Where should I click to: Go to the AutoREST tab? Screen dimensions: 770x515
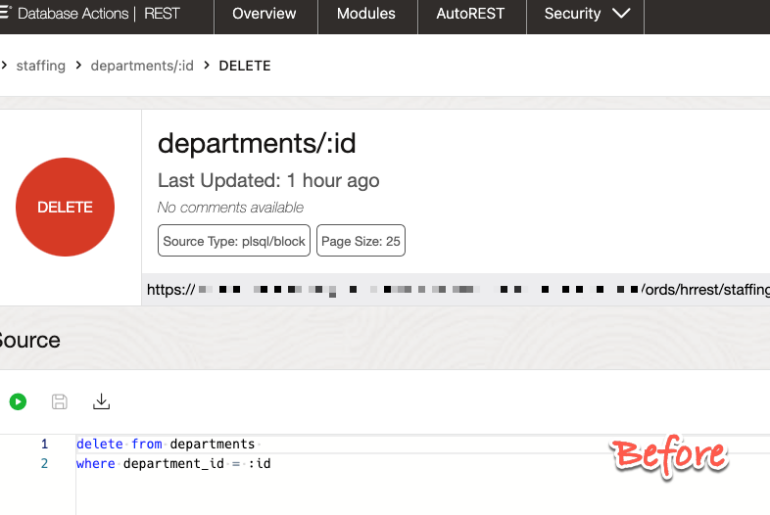tap(470, 14)
